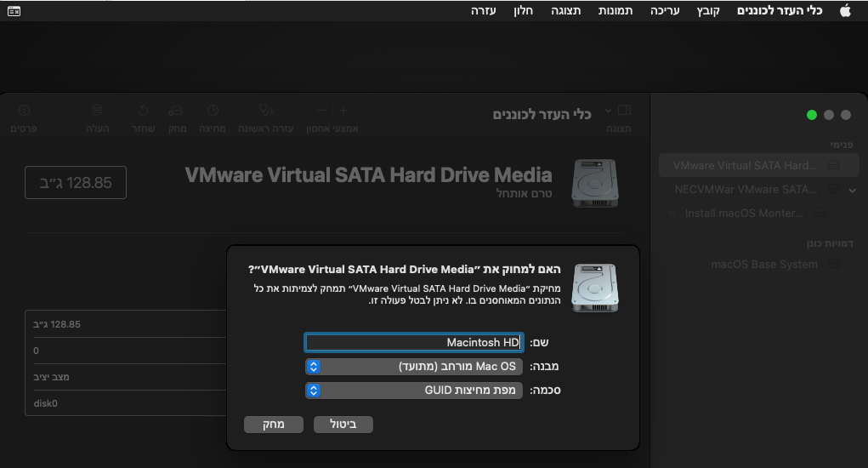Open the Apple menu
Screen dimensions: 868x468
[845, 10]
